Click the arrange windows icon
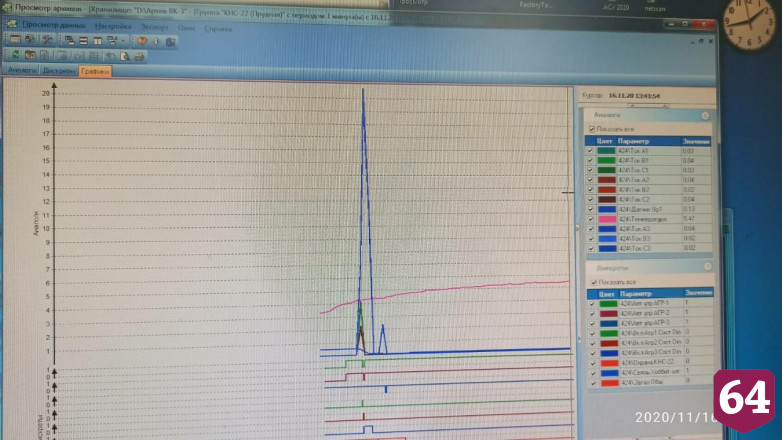This screenshot has width=782, height=440. coord(112,41)
